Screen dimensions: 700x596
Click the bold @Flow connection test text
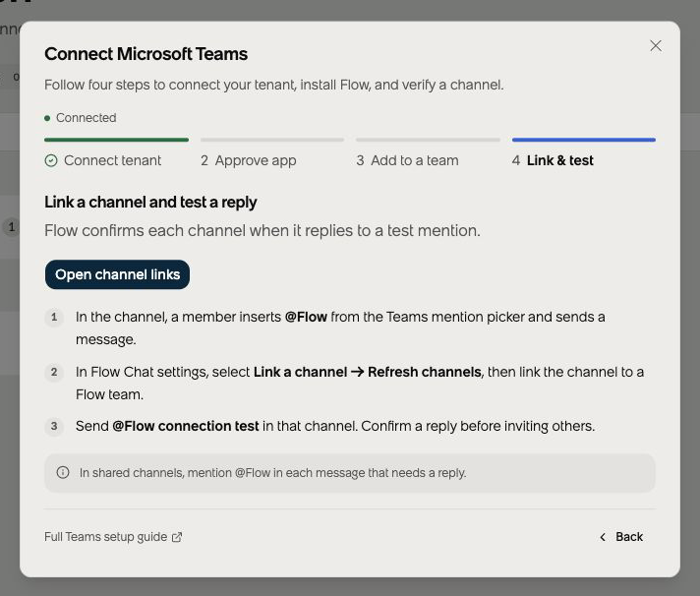coord(185,426)
